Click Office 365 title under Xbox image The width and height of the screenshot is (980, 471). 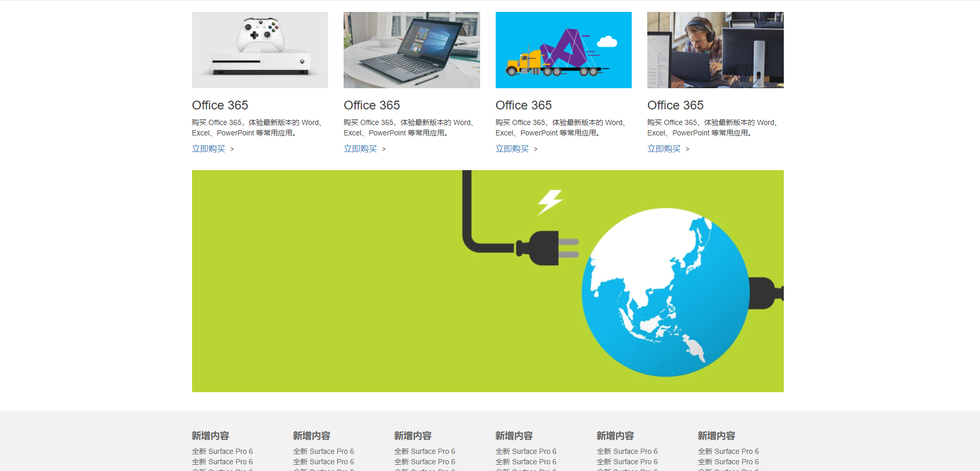click(220, 105)
